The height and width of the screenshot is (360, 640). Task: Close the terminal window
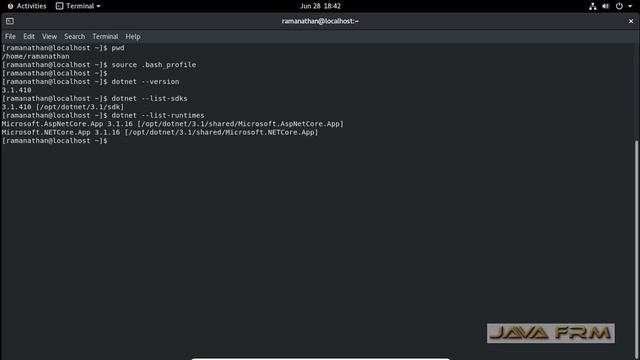tap(631, 21)
